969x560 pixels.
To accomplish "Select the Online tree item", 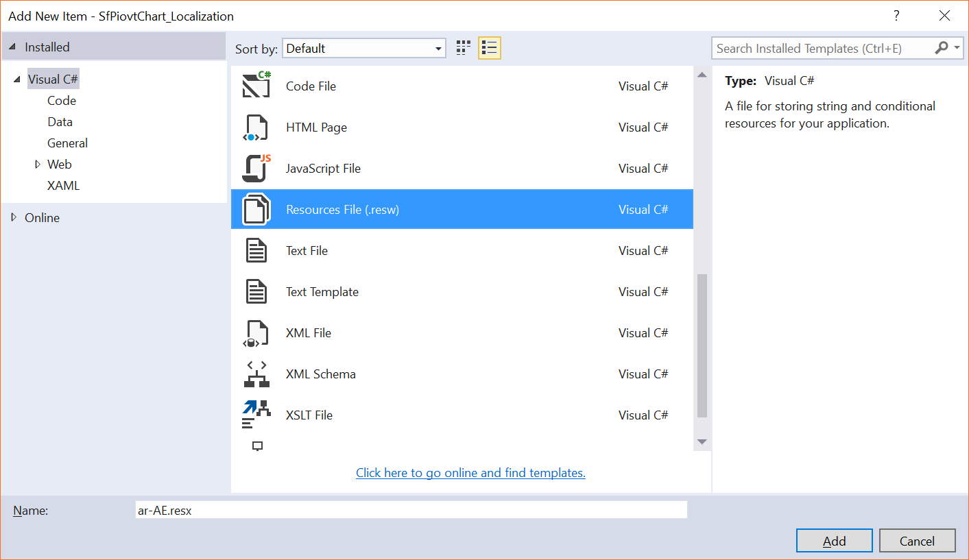I will point(42,217).
